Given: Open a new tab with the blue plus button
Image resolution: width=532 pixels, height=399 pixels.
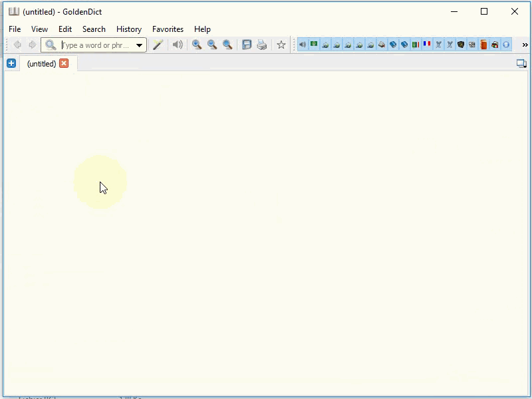Looking at the screenshot, I should [11, 63].
